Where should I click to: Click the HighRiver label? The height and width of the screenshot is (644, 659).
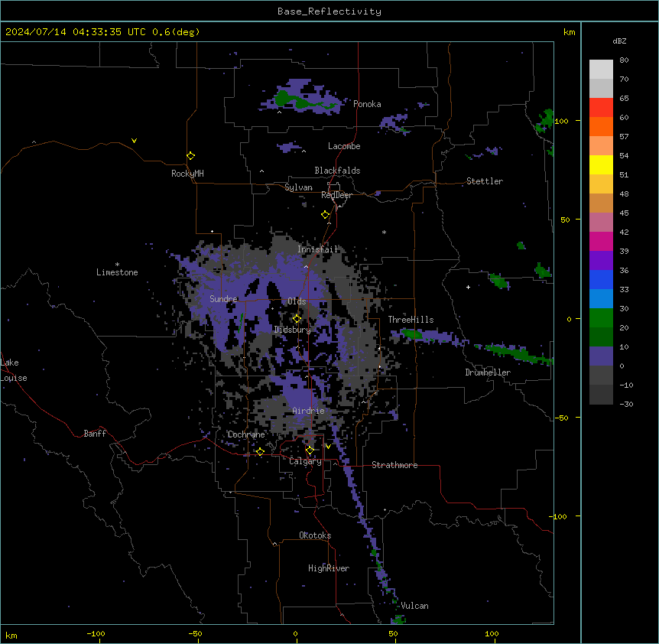pos(329,568)
